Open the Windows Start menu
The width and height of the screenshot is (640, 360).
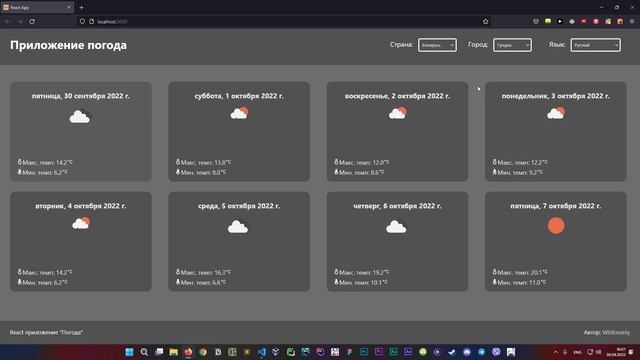tap(129, 352)
